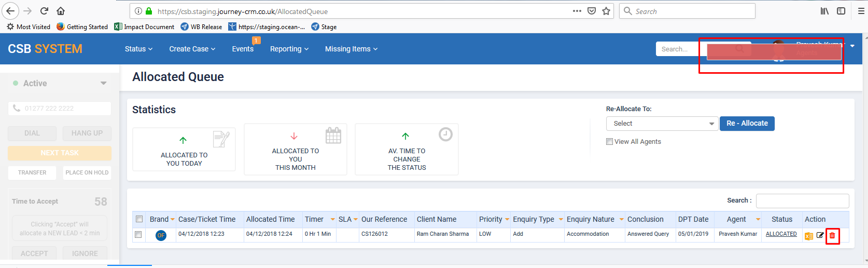
Task: Open the Re-Allocate To select dropdown
Action: tap(662, 124)
